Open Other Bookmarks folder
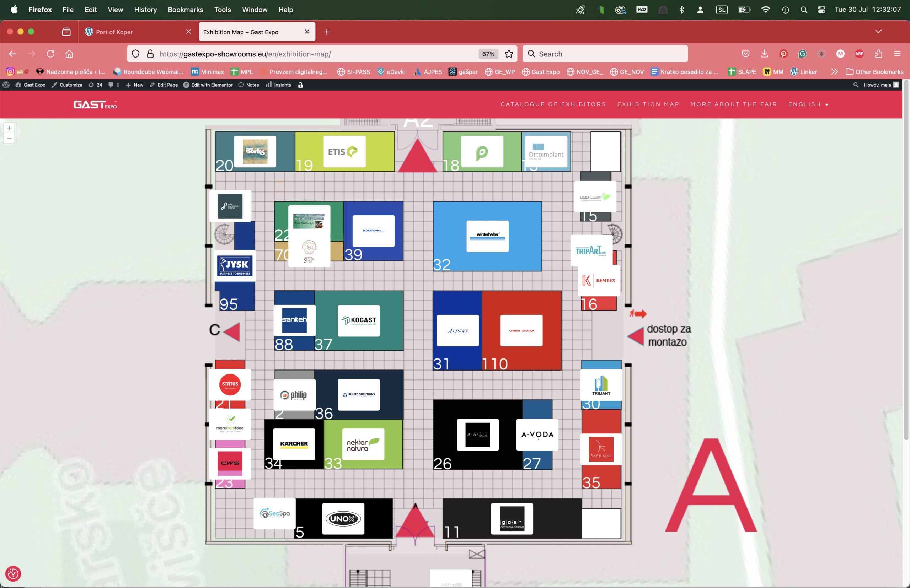This screenshot has height=588, width=910. point(874,72)
